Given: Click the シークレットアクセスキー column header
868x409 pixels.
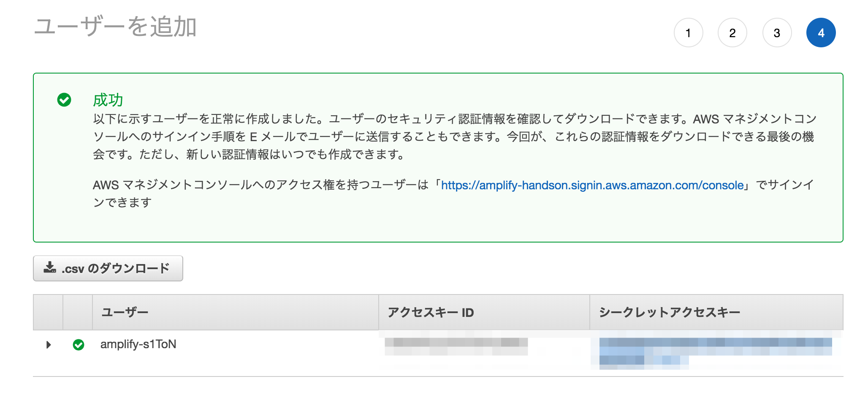Looking at the screenshot, I should coord(669,312).
